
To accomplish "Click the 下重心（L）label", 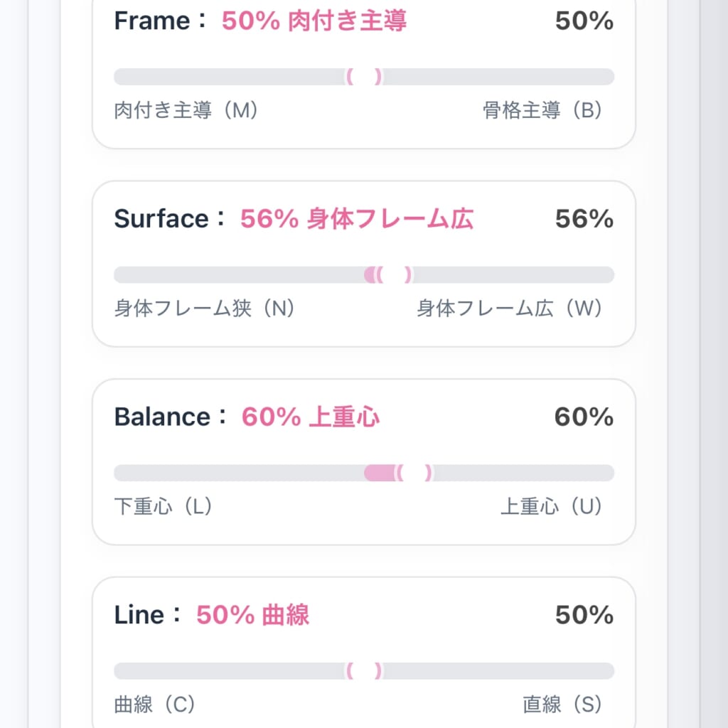I will coord(164,506).
